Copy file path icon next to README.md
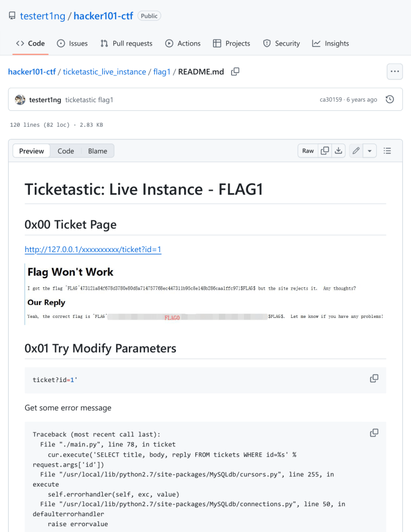The image size is (411, 532). (x=235, y=72)
